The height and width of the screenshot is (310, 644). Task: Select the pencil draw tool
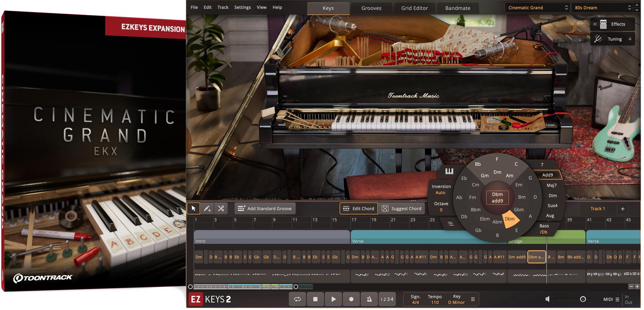click(207, 208)
